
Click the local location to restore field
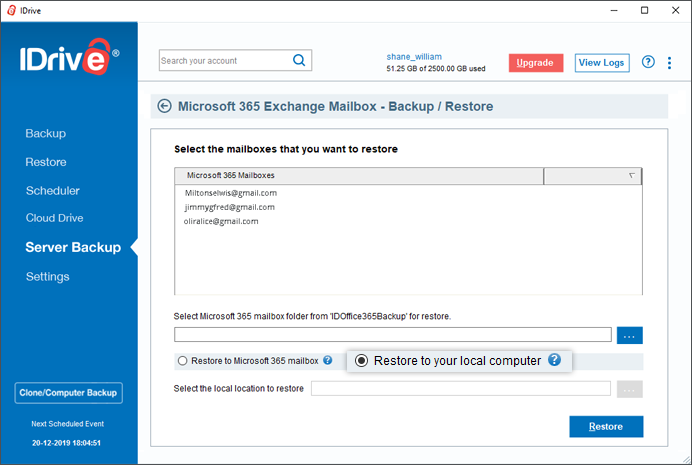click(x=461, y=389)
